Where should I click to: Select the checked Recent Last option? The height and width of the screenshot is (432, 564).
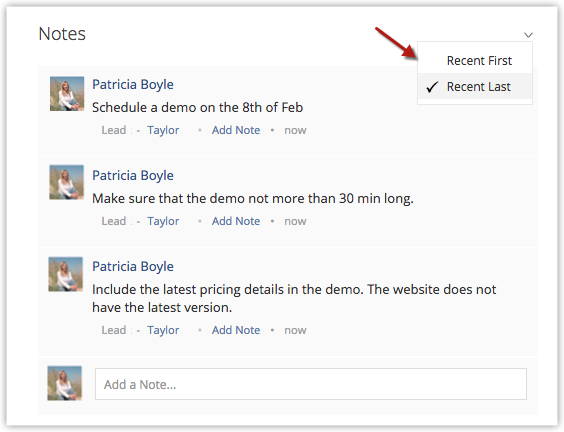tap(475, 86)
